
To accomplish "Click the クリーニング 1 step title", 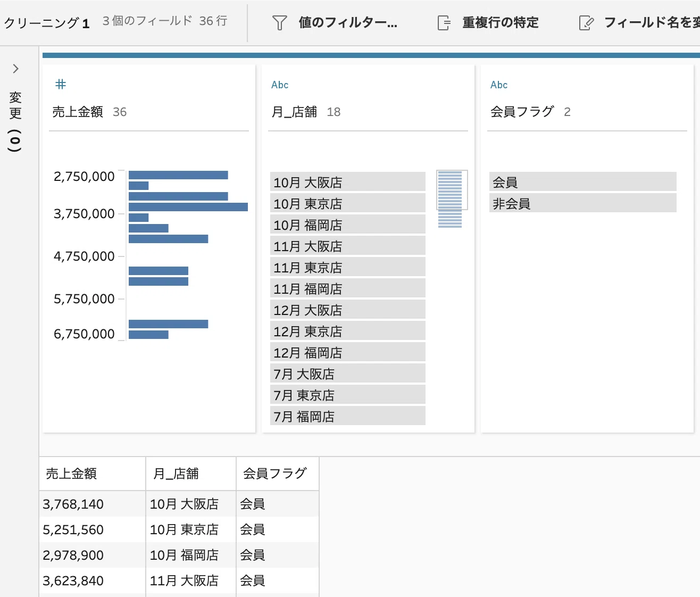I will tap(47, 23).
